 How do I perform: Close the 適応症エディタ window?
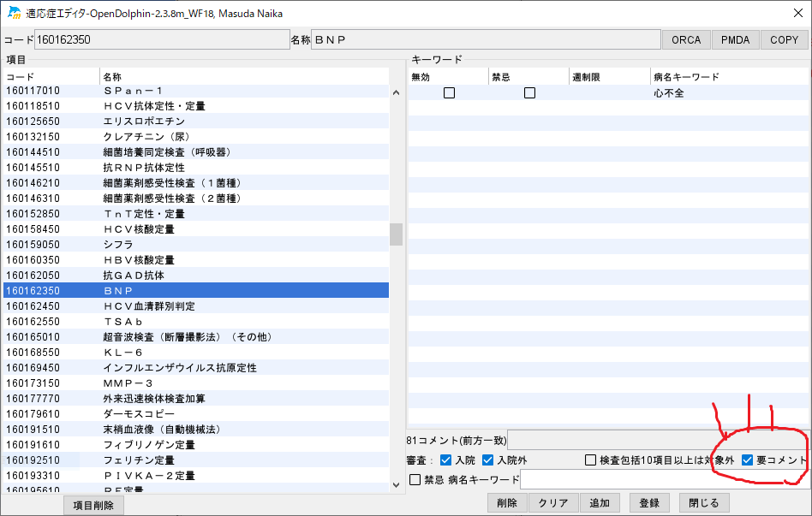click(x=798, y=13)
